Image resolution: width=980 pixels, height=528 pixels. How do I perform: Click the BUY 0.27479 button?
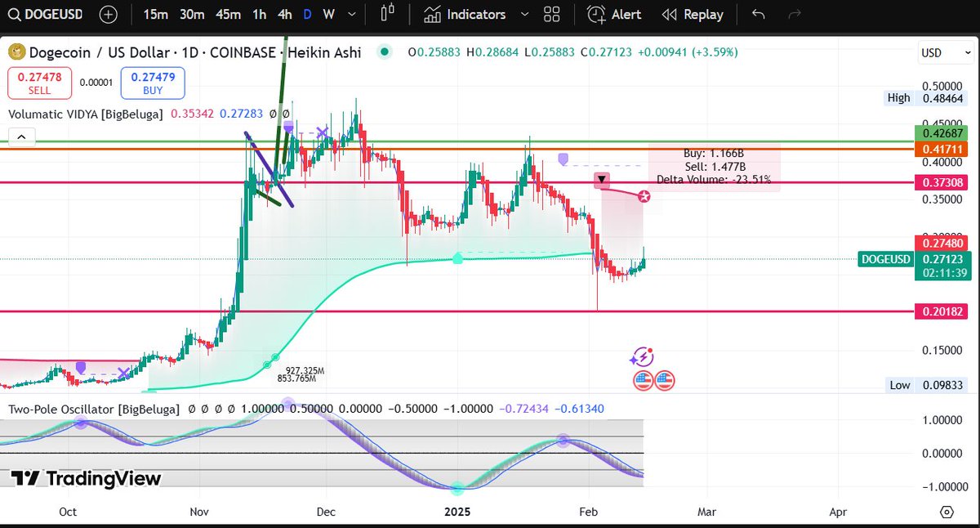(x=153, y=83)
